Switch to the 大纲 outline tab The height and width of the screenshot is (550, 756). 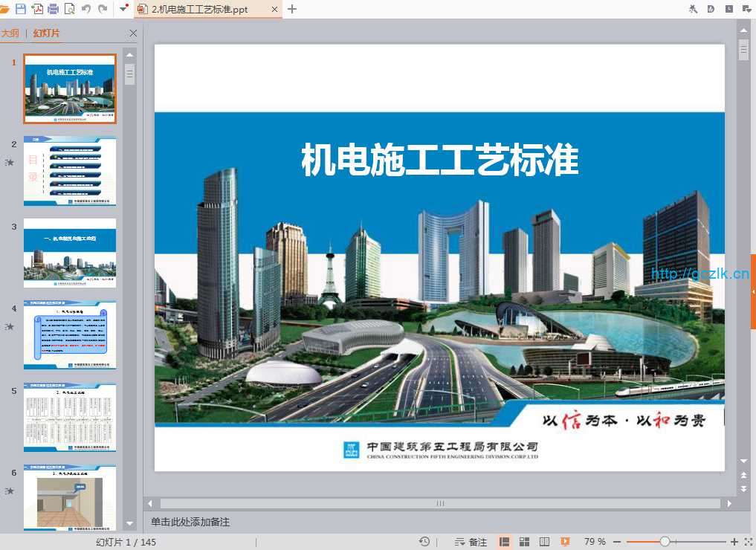pos(10,33)
